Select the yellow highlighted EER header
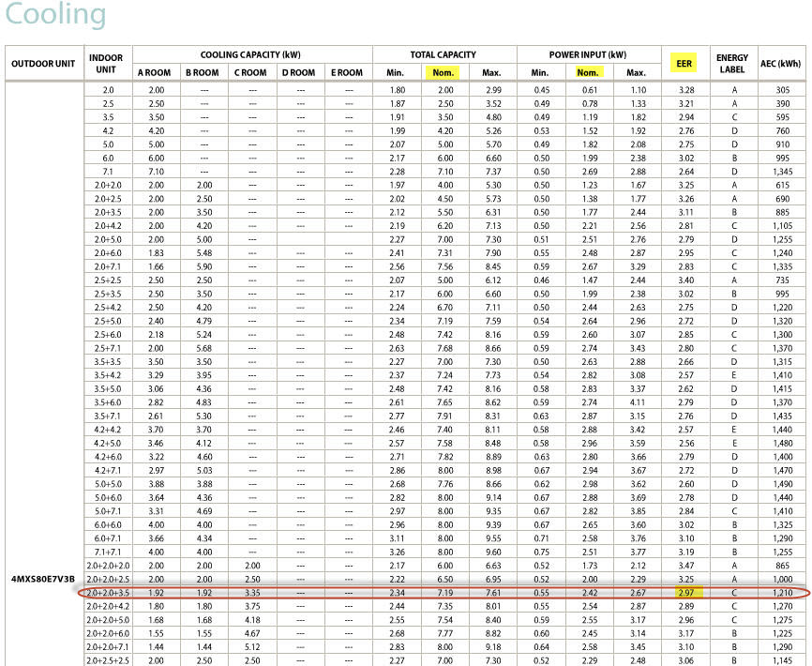 pyautogui.click(x=685, y=64)
